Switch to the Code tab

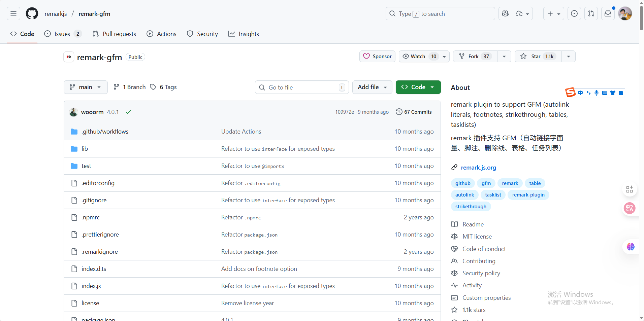(22, 34)
